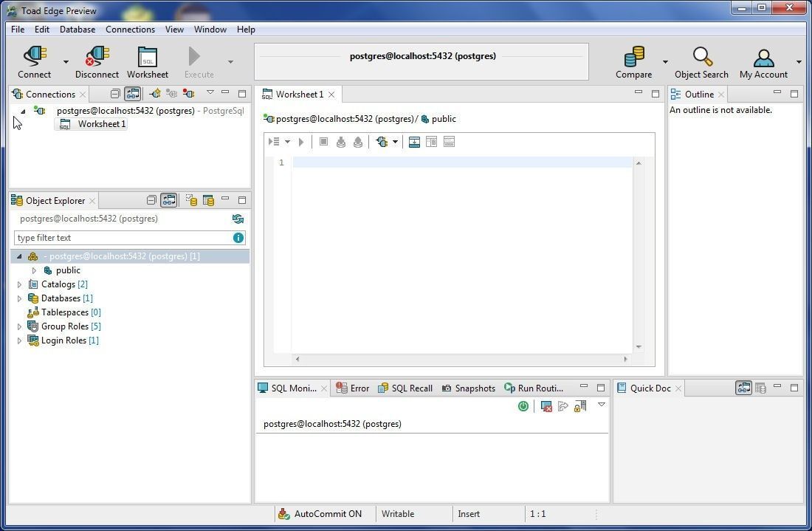Click the worksheet rollback icon
The height and width of the screenshot is (531, 812).
[358, 141]
